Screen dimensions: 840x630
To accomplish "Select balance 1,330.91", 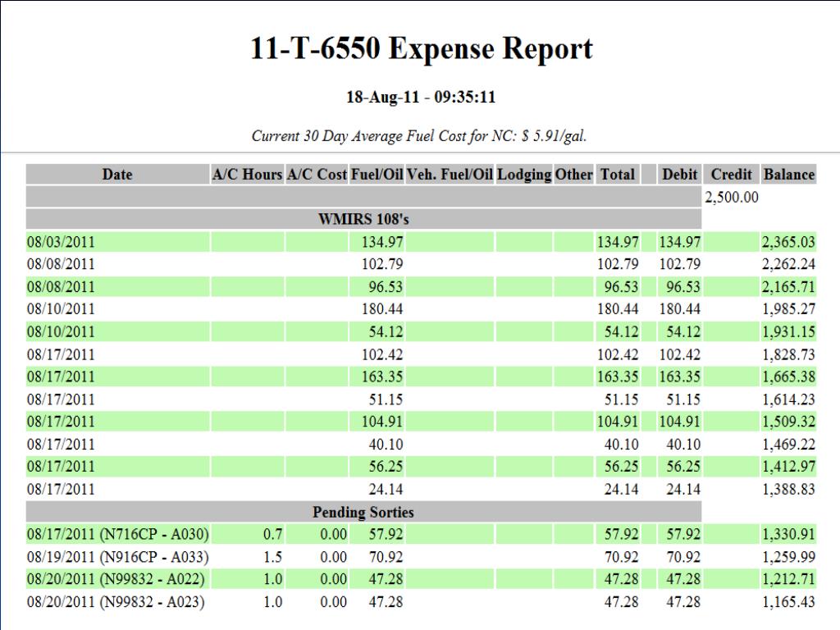I will 788,534.
